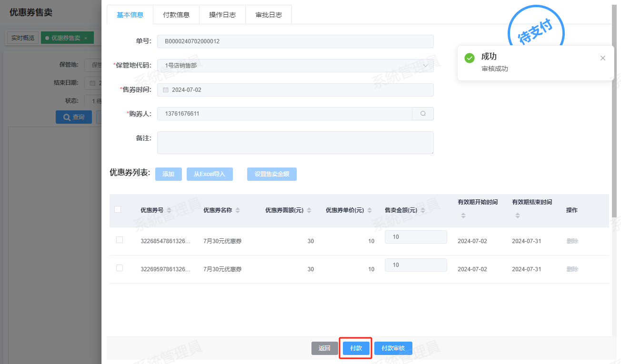Click the 添加 coupon button
The width and height of the screenshot is (621, 364).
(x=169, y=174)
